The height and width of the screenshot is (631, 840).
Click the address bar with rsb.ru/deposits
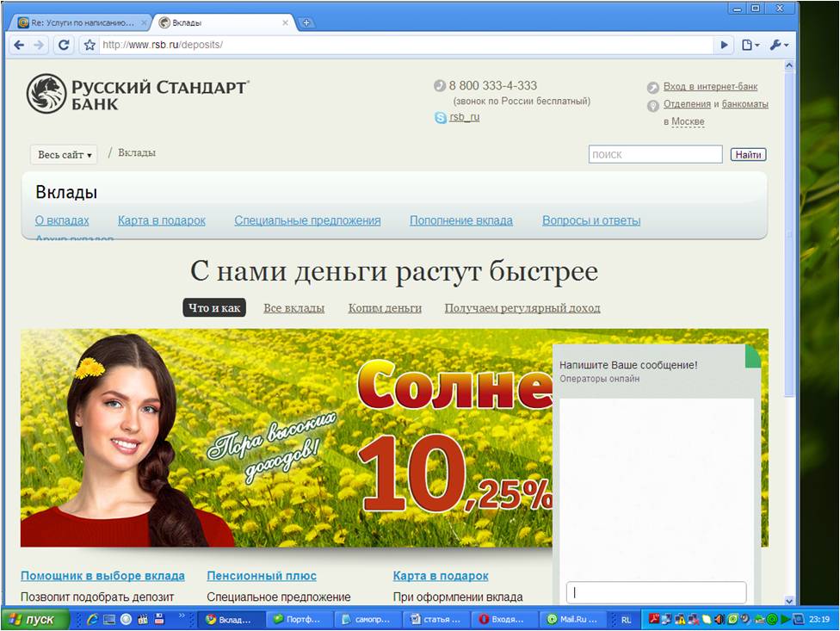tap(406, 45)
